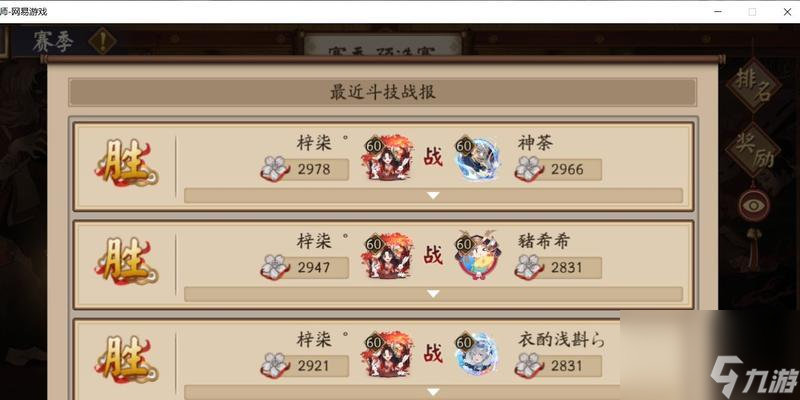Click 衣酌浅斟's opponent avatar
This screenshot has width=800, height=400.
pyautogui.click(x=477, y=355)
